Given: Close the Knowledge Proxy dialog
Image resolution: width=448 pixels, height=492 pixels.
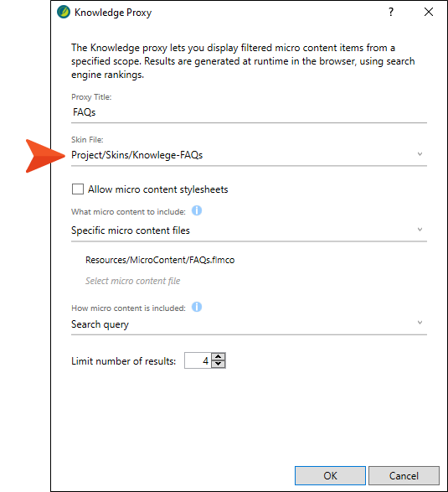Looking at the screenshot, I should 429,12.
